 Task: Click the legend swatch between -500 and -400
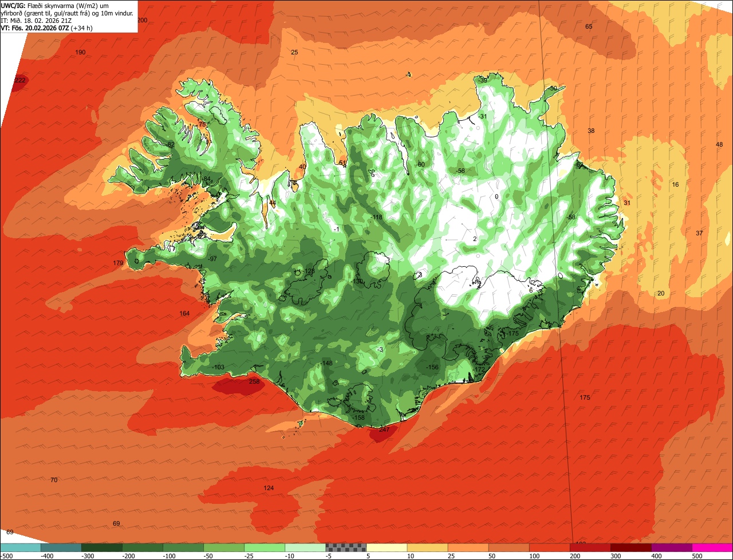20,547
